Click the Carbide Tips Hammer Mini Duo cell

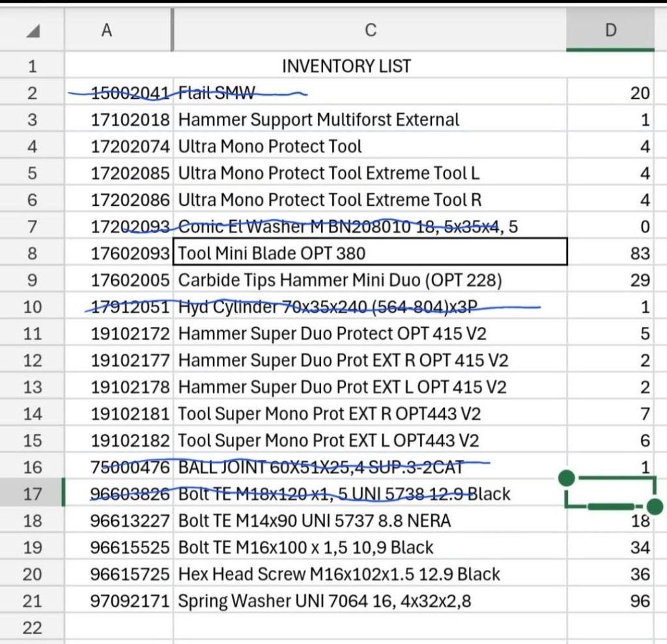point(369,280)
